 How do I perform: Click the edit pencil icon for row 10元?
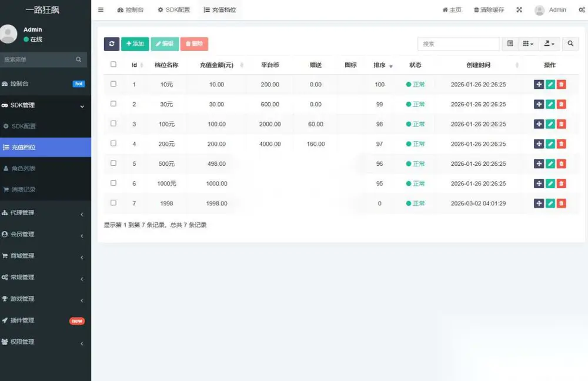pyautogui.click(x=550, y=85)
